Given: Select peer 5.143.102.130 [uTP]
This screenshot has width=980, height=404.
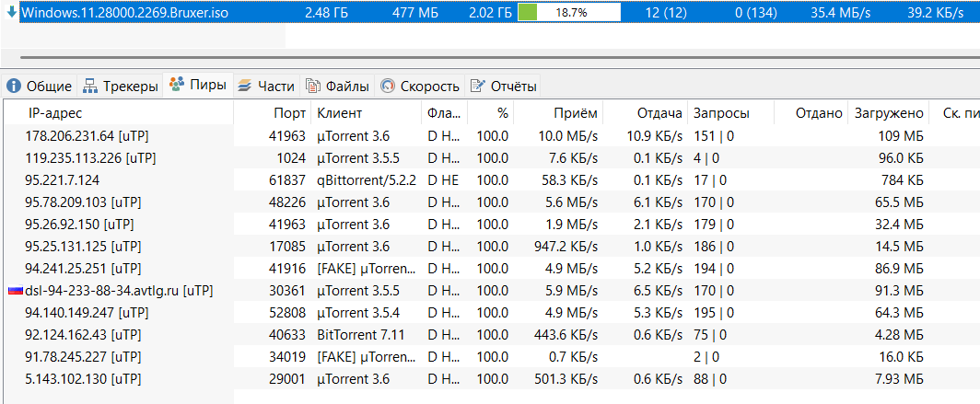Looking at the screenshot, I should 83,379.
